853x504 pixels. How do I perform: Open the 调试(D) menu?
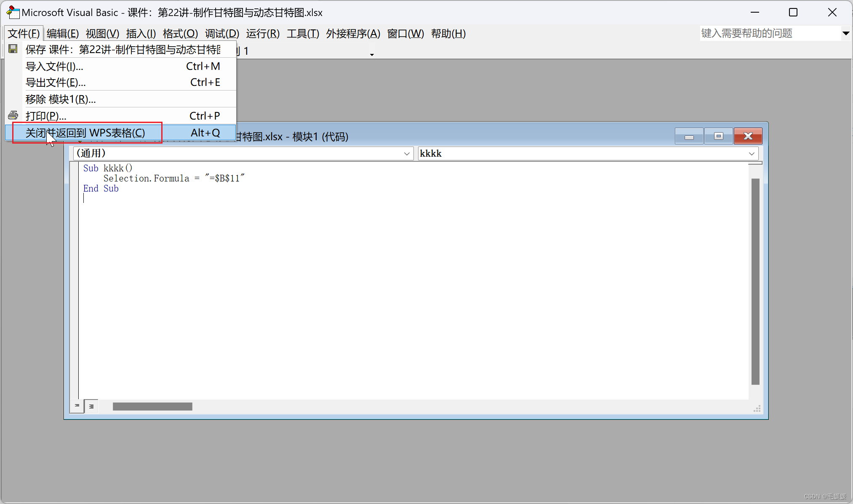click(222, 34)
